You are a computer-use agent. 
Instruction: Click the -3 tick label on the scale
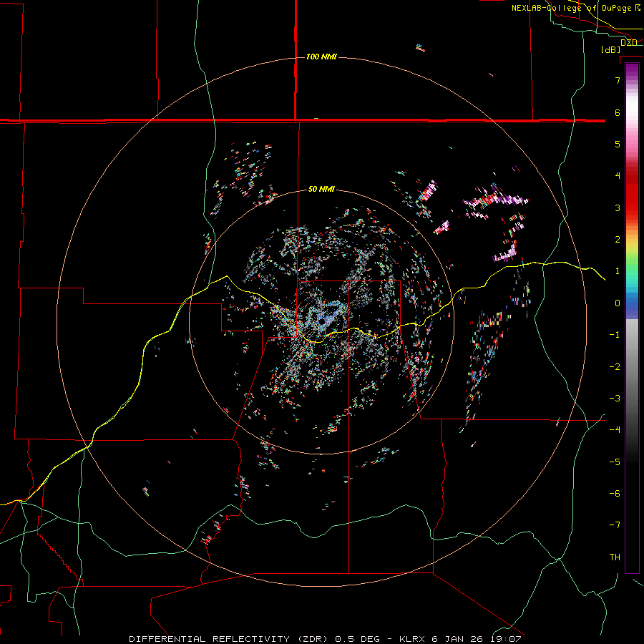pos(615,398)
